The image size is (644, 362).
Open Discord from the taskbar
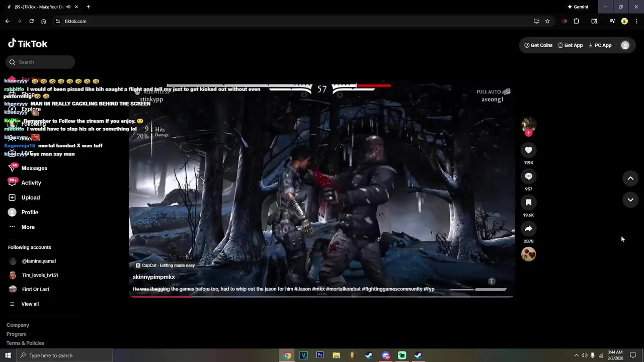[x=385, y=355]
